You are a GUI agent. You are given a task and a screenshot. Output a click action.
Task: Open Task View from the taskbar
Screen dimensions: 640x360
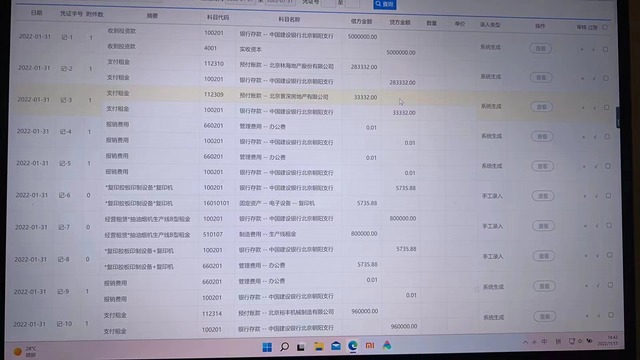(301, 347)
